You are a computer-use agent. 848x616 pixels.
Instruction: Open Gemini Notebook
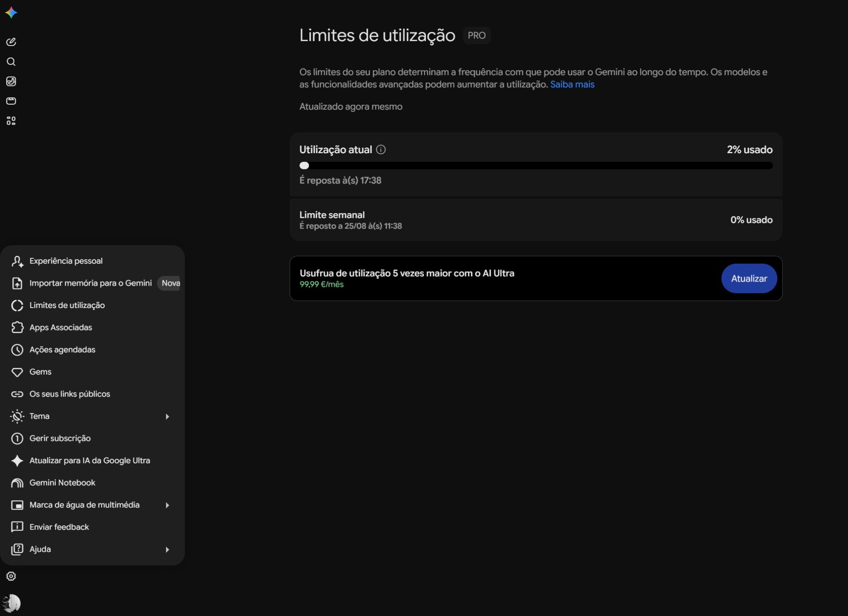point(92,483)
